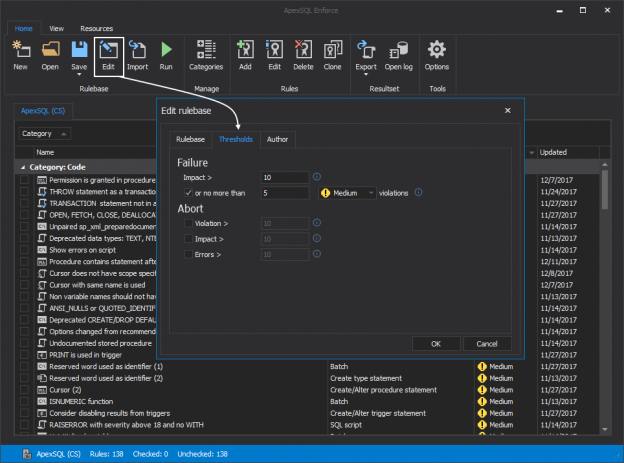Collapse the 'Category: Code' group
Screen dimensions: 624x463
point(23,167)
